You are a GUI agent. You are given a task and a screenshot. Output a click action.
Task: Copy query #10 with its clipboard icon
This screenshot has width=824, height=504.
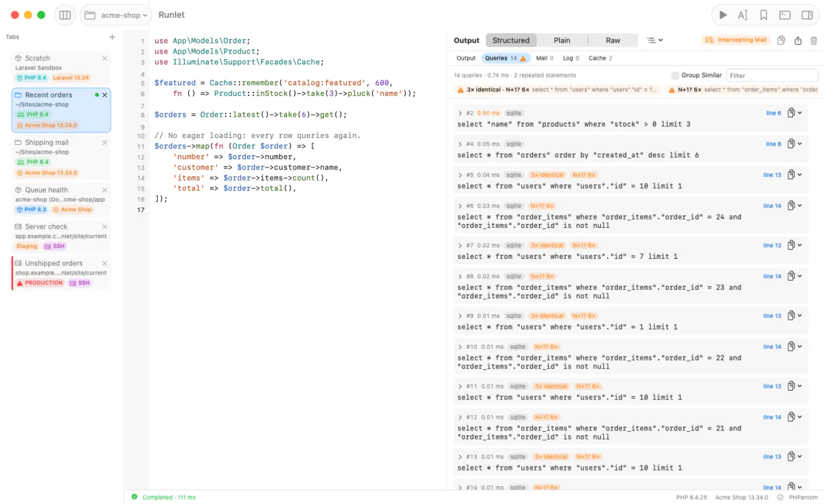pyautogui.click(x=792, y=347)
